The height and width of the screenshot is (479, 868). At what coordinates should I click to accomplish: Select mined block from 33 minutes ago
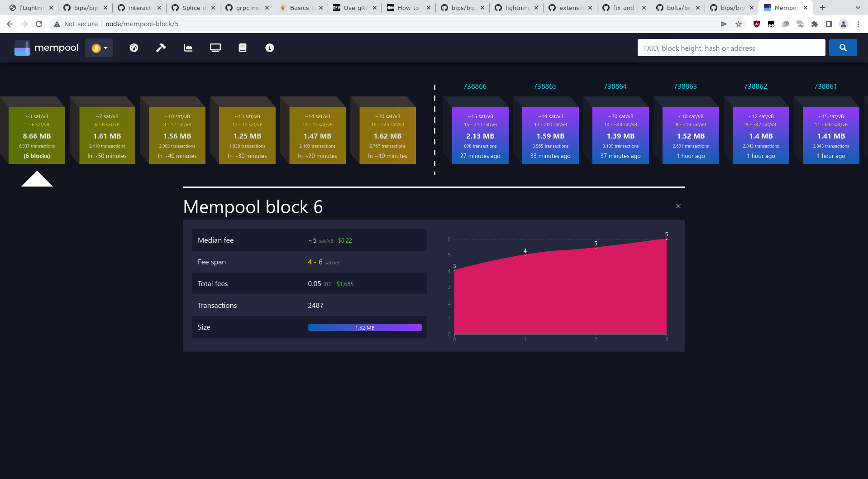tap(550, 135)
